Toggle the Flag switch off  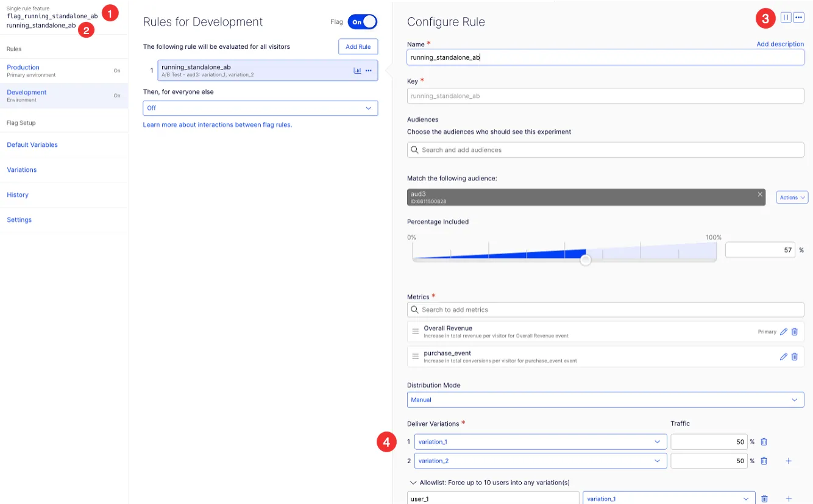[363, 22]
